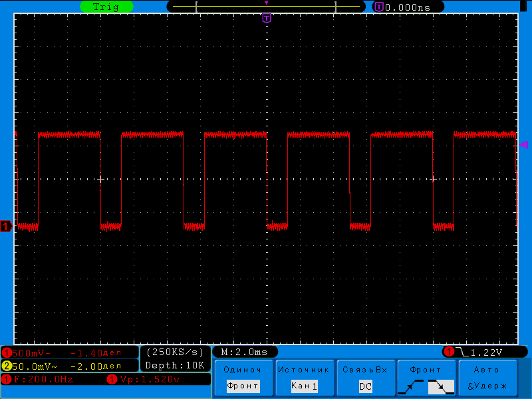Screen dimensions: 532x399
Task: Click channel 1 badge at 500mV scale
Action: coord(7,352)
